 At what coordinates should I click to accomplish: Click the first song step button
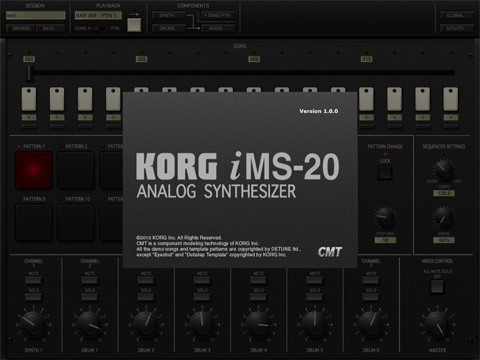click(29, 99)
